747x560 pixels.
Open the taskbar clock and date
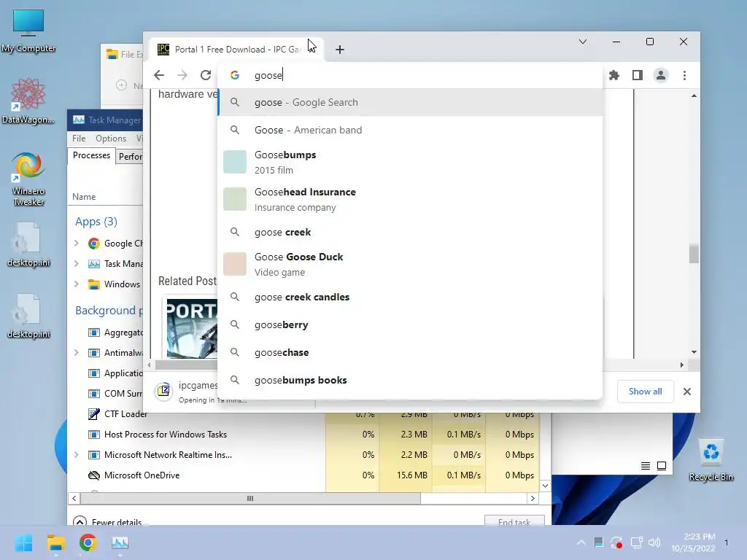693,542
